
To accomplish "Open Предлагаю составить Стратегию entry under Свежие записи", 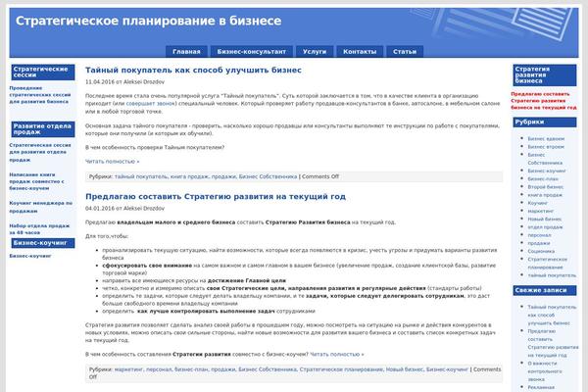I will pos(553,343).
